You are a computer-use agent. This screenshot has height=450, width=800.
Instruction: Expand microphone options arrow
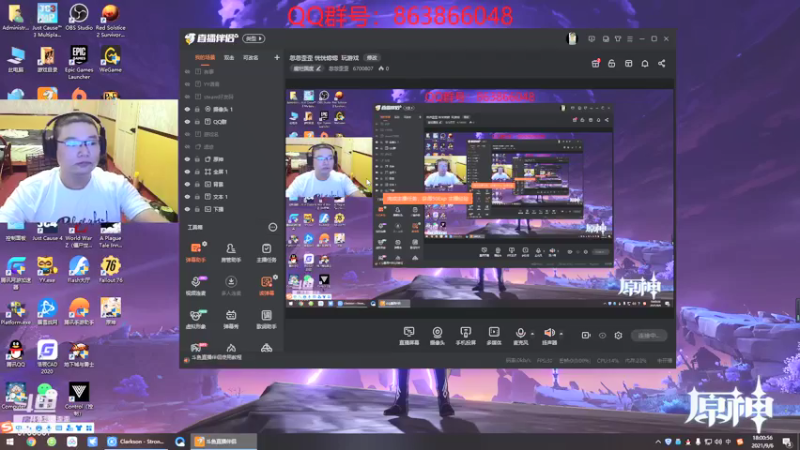(532, 334)
